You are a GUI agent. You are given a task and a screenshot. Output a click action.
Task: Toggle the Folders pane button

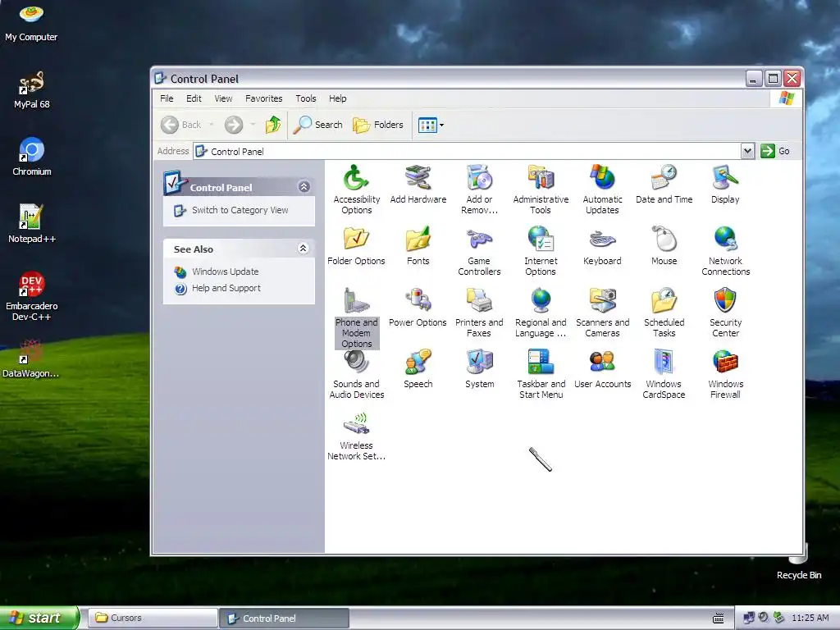(378, 125)
